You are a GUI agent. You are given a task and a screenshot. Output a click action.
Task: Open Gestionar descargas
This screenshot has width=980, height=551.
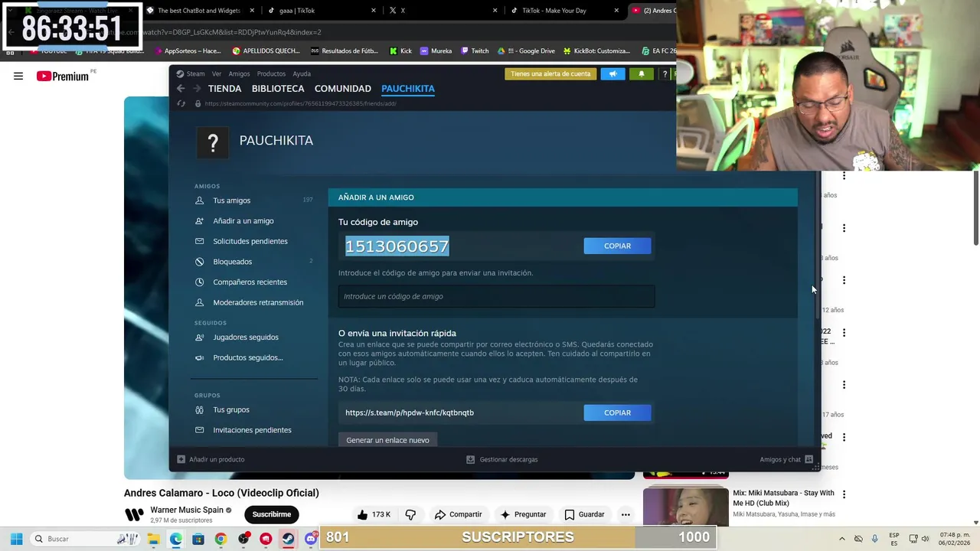[502, 459]
